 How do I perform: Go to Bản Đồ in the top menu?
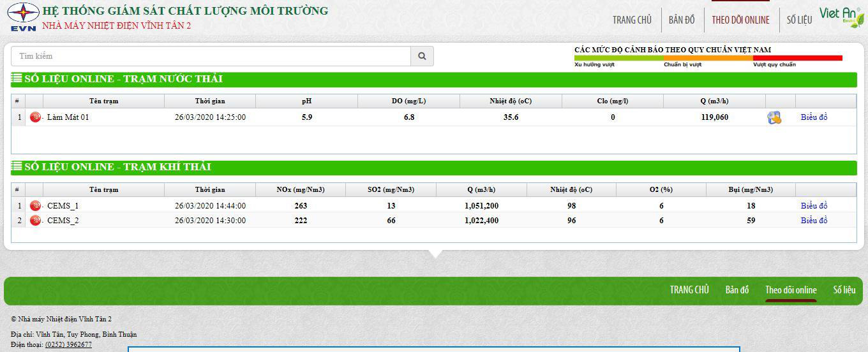click(682, 20)
